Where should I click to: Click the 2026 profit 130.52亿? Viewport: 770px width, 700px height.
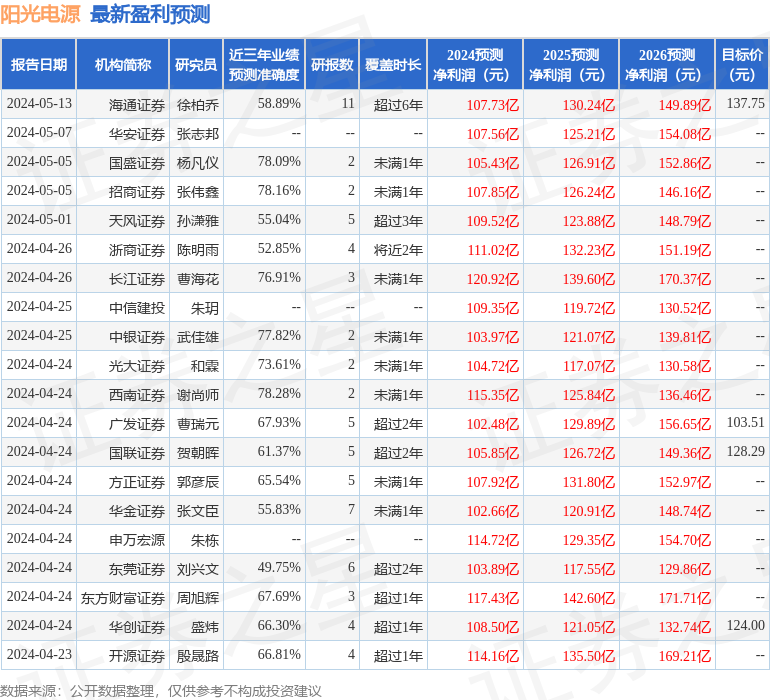(685, 308)
